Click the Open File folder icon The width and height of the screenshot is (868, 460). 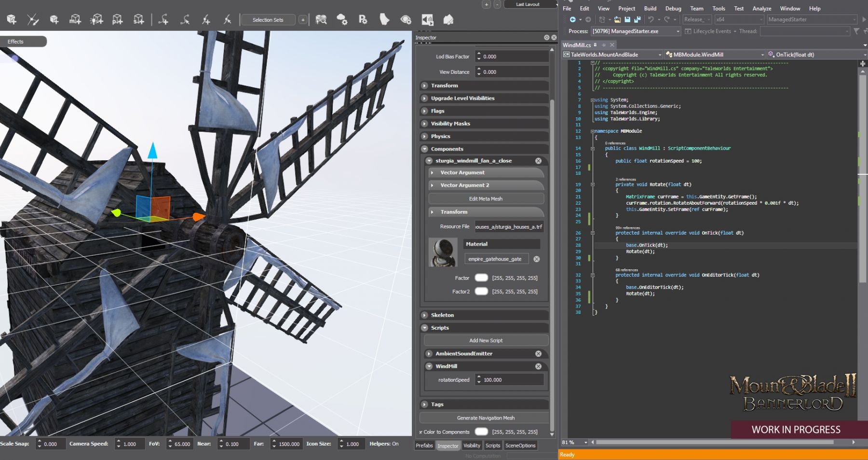(x=617, y=19)
